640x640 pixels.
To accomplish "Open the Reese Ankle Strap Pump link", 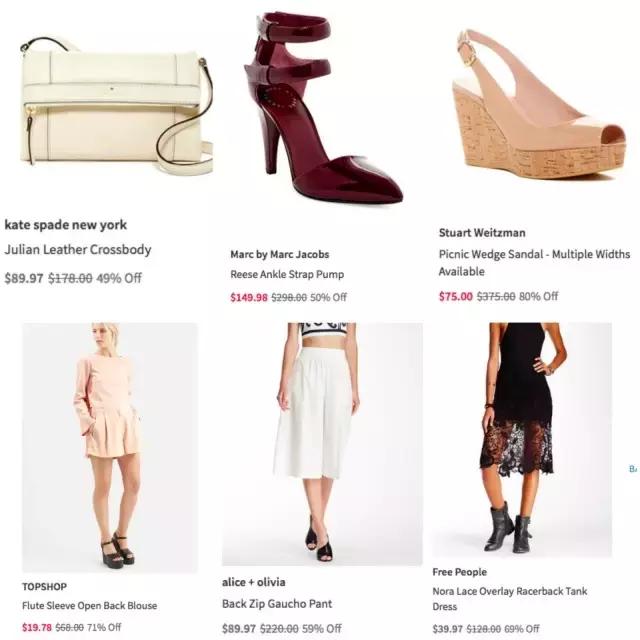I will coord(287,274).
